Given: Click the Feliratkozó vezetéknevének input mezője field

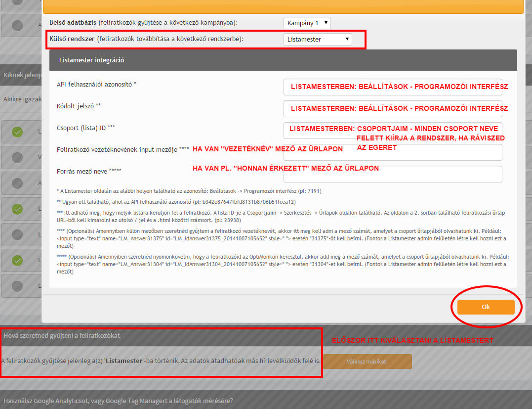Looking at the screenshot, I should click(x=393, y=152).
